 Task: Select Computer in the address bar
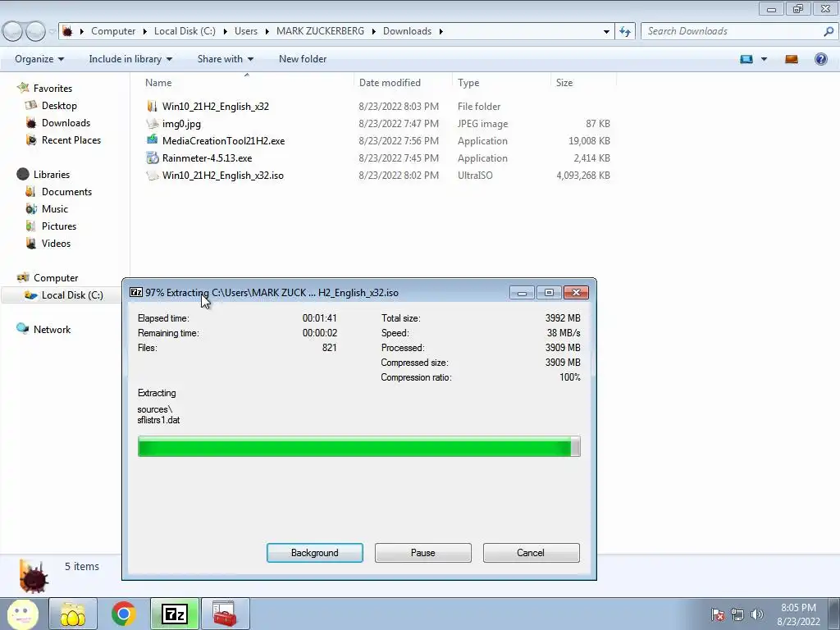coord(113,31)
